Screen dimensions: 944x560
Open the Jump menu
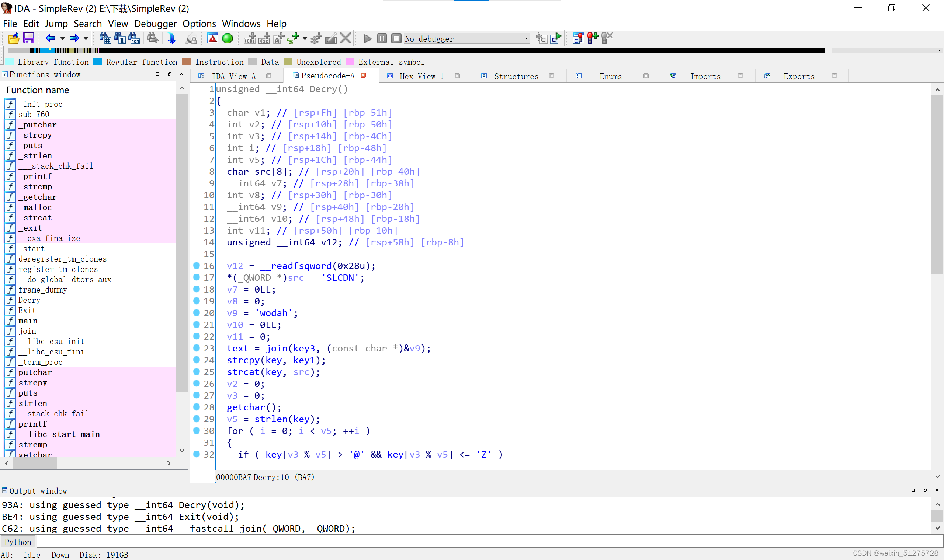pos(56,24)
